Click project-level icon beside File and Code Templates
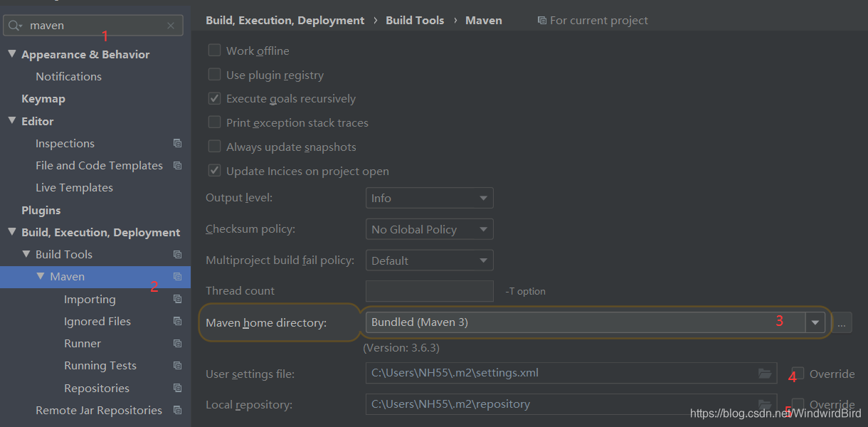868x427 pixels. [x=178, y=165]
